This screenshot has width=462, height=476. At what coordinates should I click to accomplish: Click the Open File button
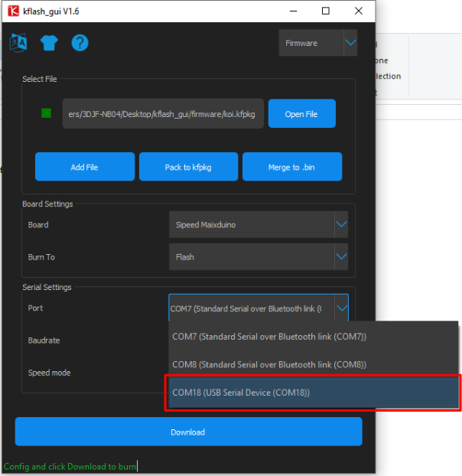click(x=301, y=114)
